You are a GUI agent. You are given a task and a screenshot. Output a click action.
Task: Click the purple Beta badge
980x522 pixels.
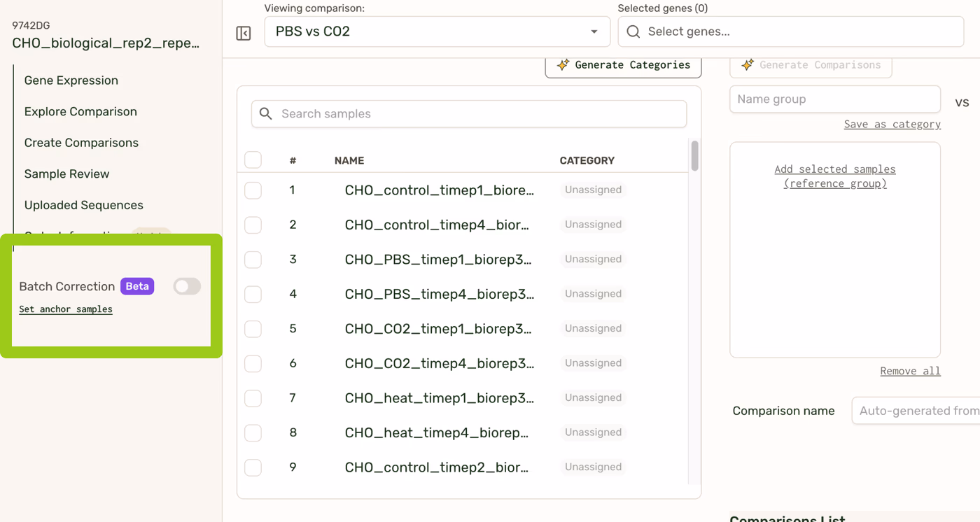tap(137, 286)
